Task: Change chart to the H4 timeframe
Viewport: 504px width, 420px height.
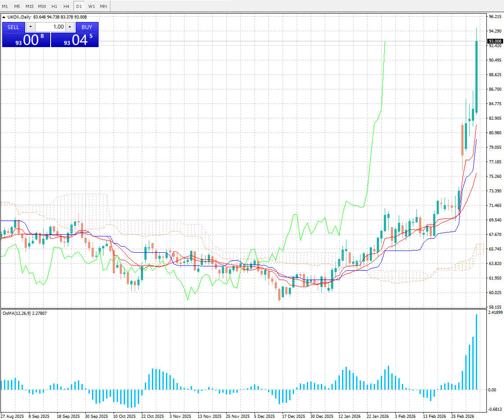Action: point(66,6)
